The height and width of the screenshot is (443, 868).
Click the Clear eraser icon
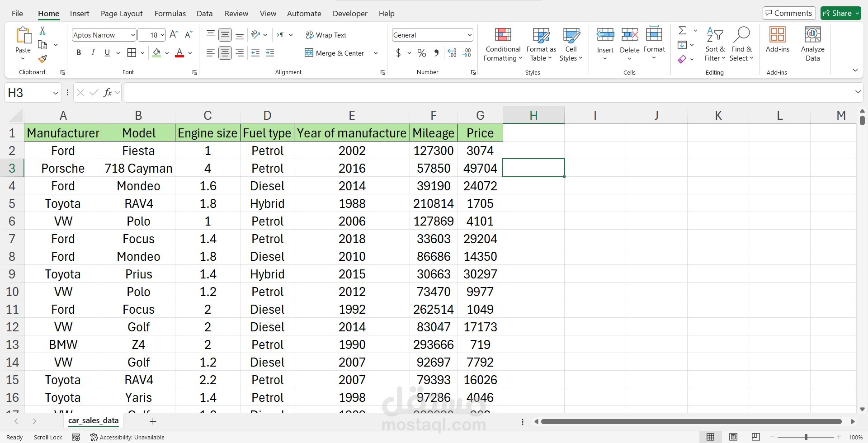pyautogui.click(x=682, y=59)
